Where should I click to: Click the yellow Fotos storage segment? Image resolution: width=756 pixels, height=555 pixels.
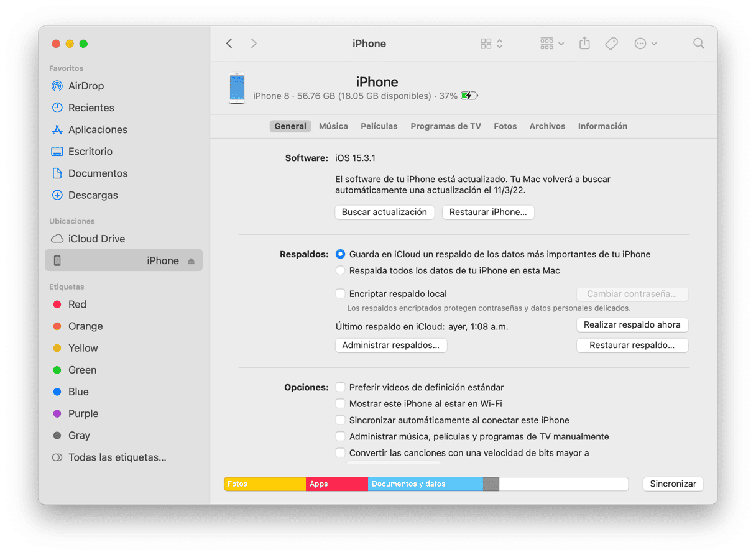point(265,484)
